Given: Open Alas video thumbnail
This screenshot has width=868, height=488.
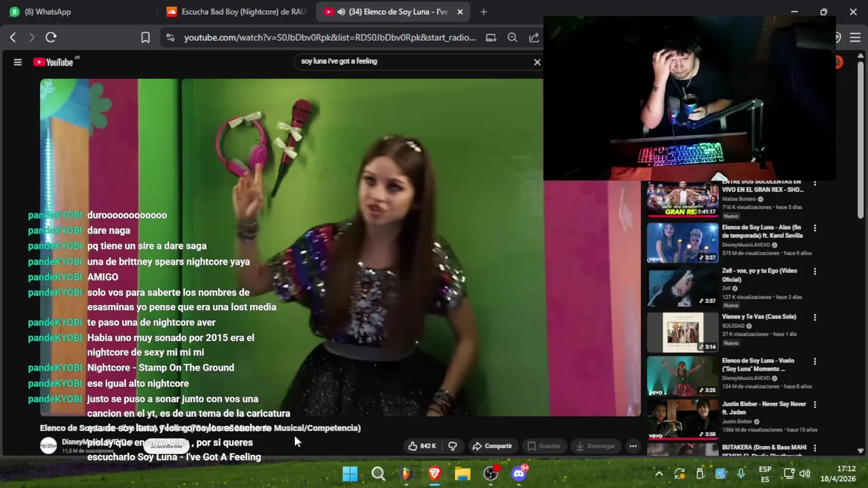Looking at the screenshot, I should 682,243.
